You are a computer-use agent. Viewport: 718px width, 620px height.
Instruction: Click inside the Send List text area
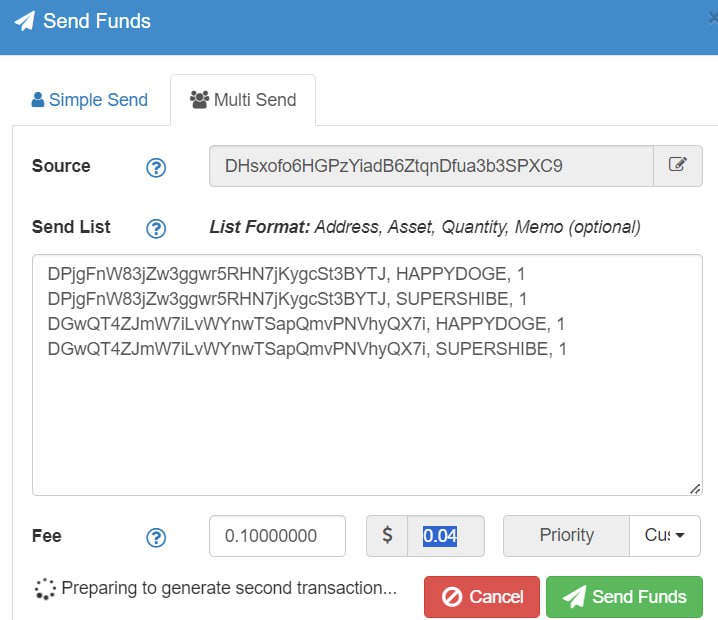tap(367, 375)
